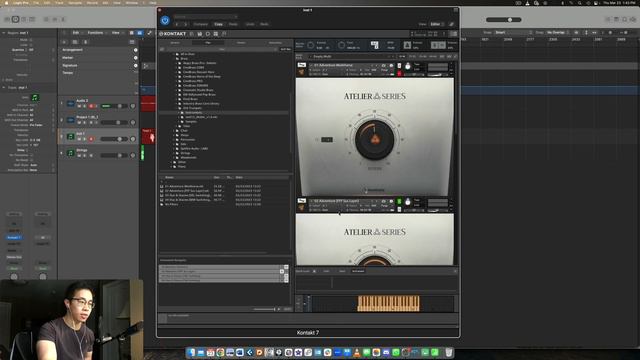Screen dimensions: 640x360
Task: Mute the Audio 2 track in Logic
Action: (79, 106)
